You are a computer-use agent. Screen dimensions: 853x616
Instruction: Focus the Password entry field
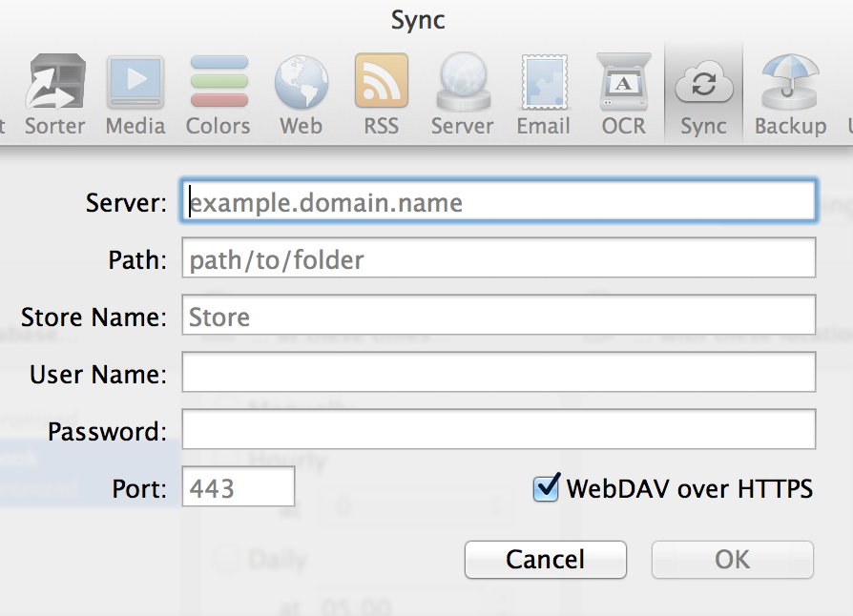pos(498,429)
